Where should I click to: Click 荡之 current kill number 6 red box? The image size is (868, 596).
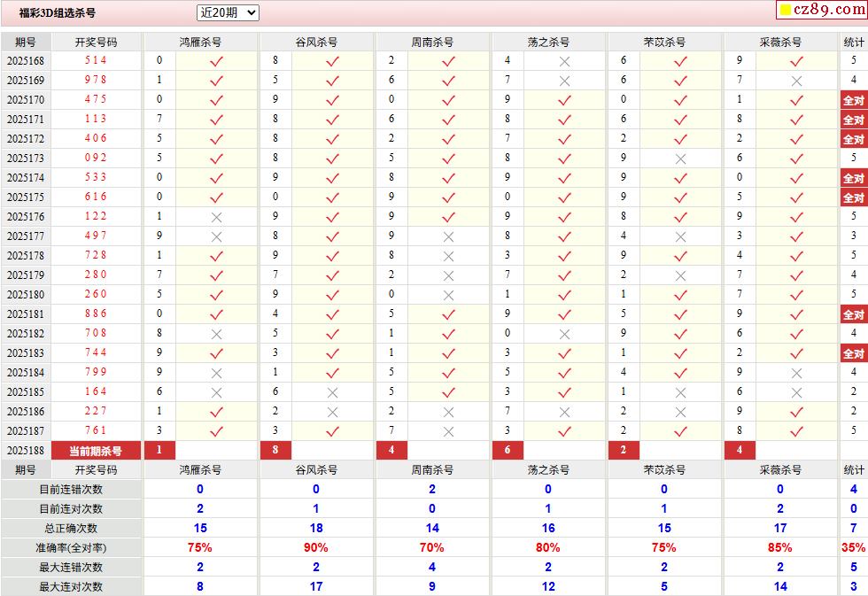(x=507, y=450)
